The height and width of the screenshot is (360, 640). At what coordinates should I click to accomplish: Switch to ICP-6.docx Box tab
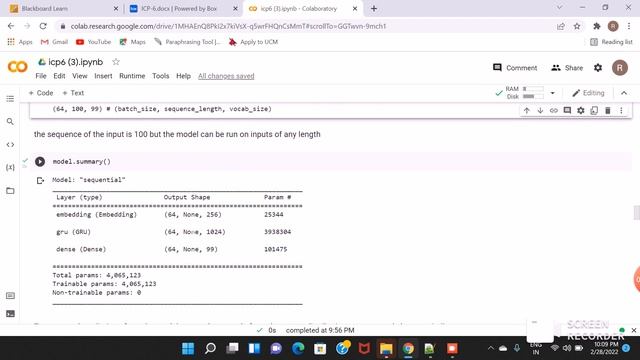pos(183,8)
